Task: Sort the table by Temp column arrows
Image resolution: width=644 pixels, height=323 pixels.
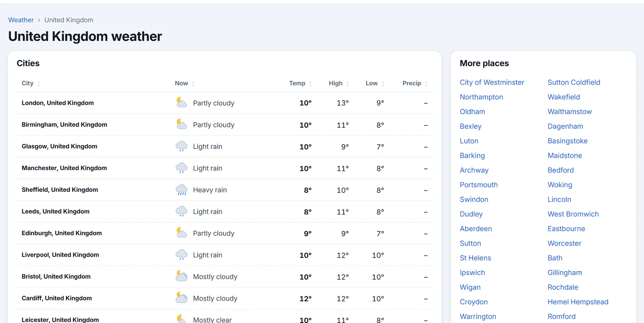Action: pos(310,84)
